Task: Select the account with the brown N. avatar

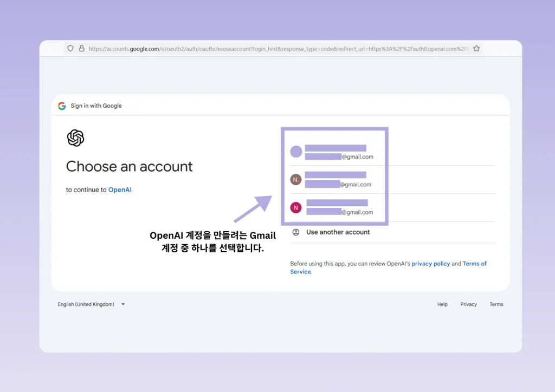Action: click(392, 180)
